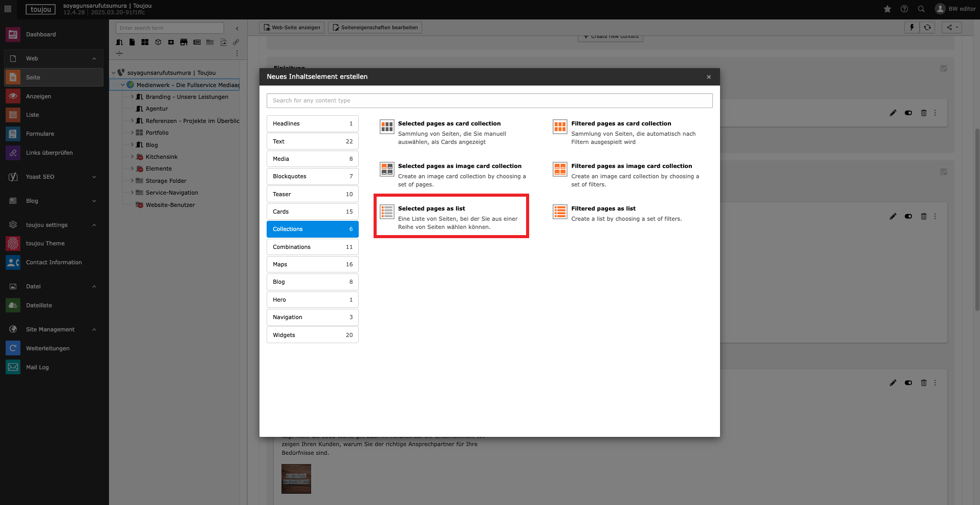
Task: Click the Search for any content type field
Action: [x=489, y=100]
